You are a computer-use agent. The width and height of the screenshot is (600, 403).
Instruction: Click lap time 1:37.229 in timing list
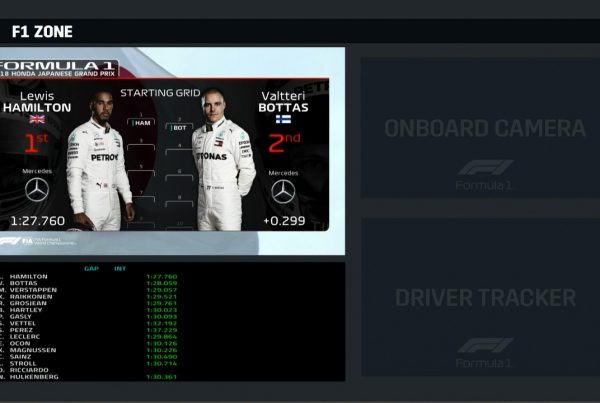pyautogui.click(x=162, y=330)
